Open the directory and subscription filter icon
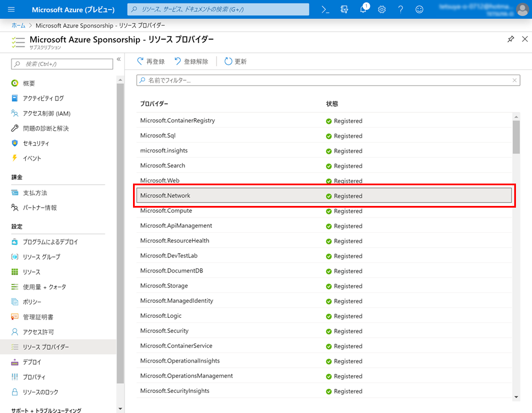The width and height of the screenshot is (532, 413). (x=344, y=10)
